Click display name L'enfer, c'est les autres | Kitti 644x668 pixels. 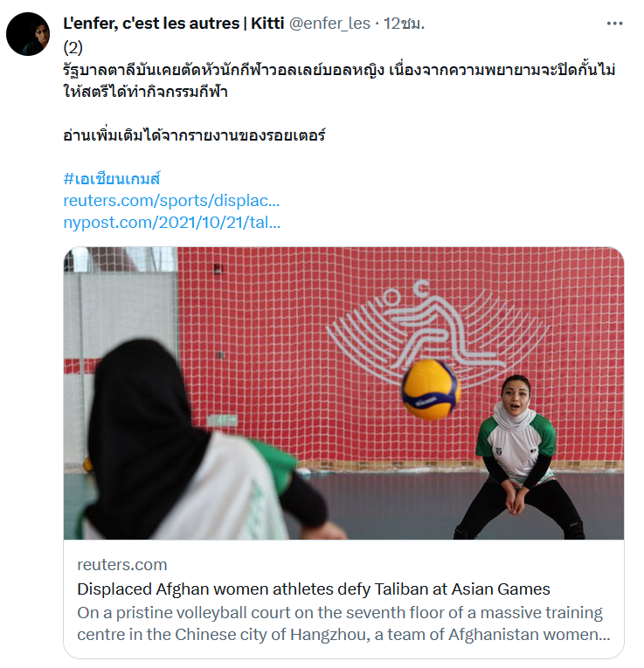(174, 24)
